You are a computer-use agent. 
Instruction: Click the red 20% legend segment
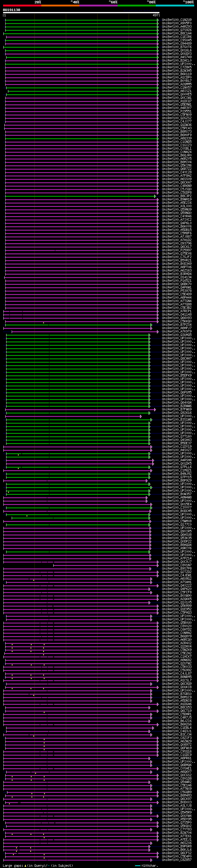click(x=22, y=6)
